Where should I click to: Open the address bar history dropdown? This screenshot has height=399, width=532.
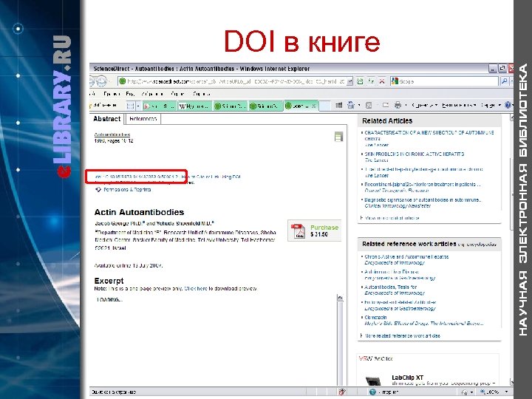point(350,81)
